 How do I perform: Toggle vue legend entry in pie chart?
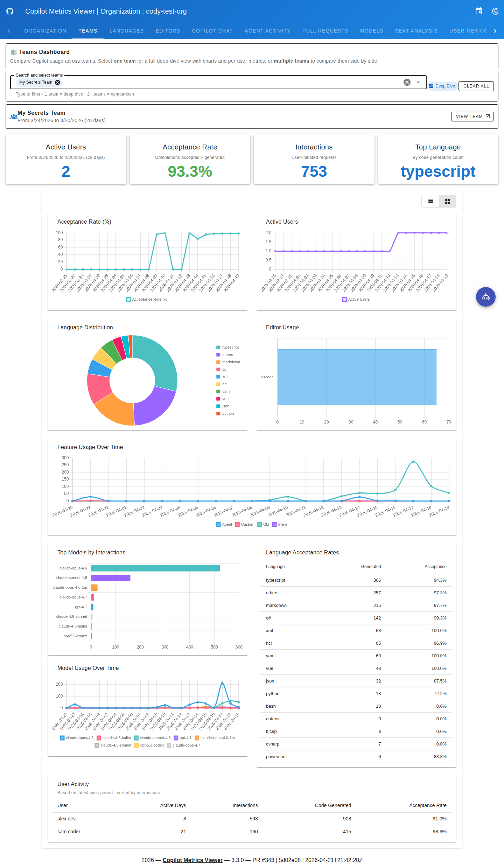[223, 399]
